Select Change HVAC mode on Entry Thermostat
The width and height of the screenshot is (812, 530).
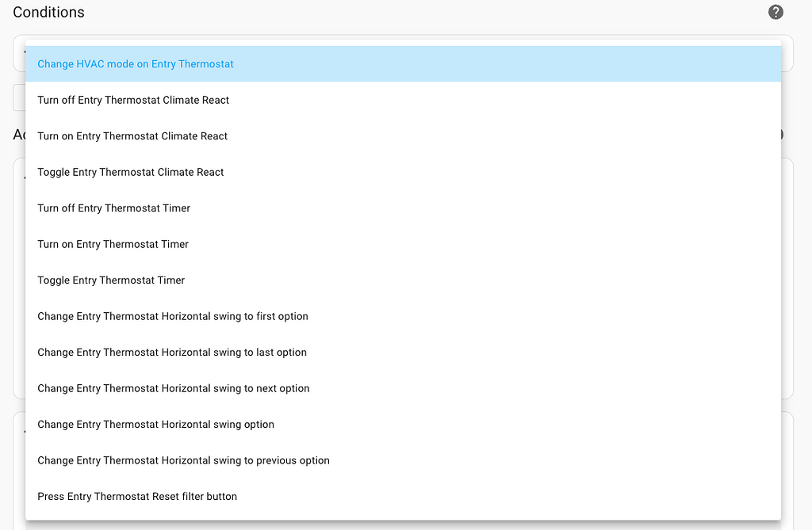[403, 63]
